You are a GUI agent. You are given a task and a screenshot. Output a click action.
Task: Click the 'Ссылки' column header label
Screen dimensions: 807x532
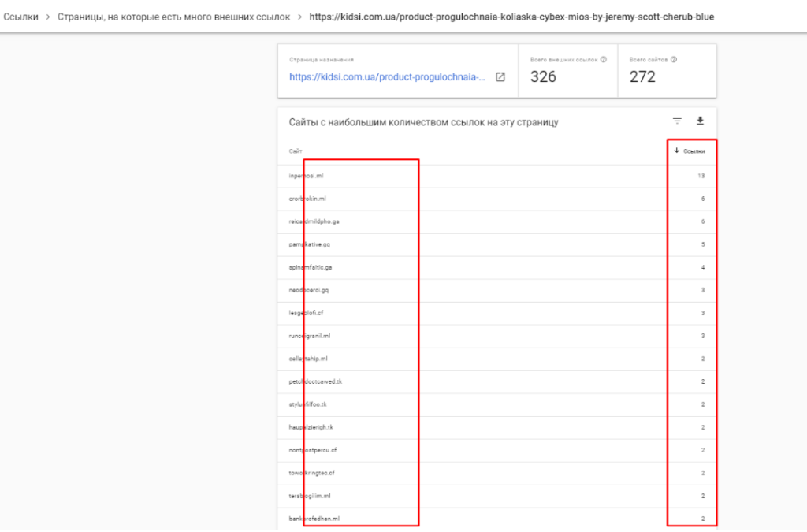[x=694, y=151]
